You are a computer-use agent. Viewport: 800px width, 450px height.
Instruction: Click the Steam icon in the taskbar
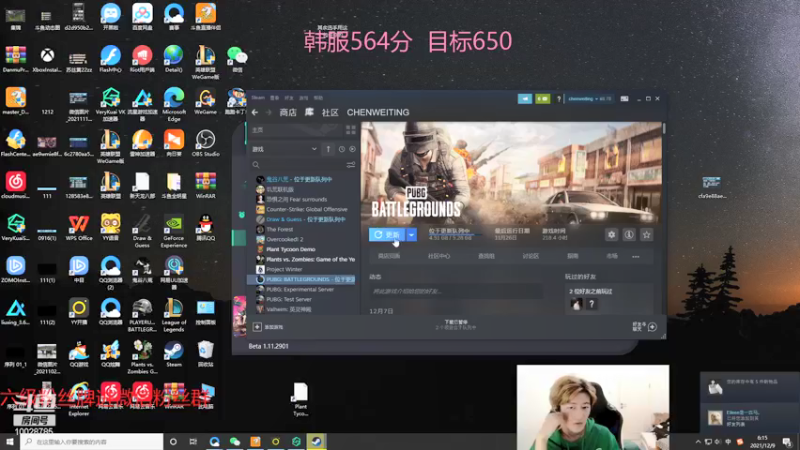click(316, 441)
